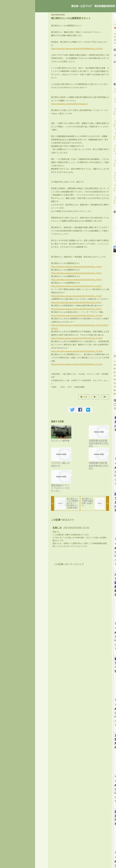The height and width of the screenshot is (868, 116).
Task: Open link to 202102article_15.html
Action: click(x=77, y=351)
